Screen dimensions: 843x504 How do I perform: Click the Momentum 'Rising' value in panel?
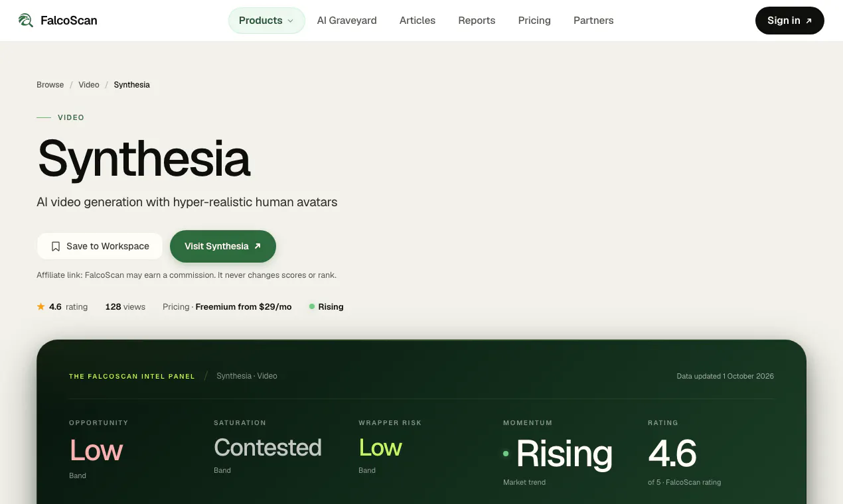coord(564,454)
